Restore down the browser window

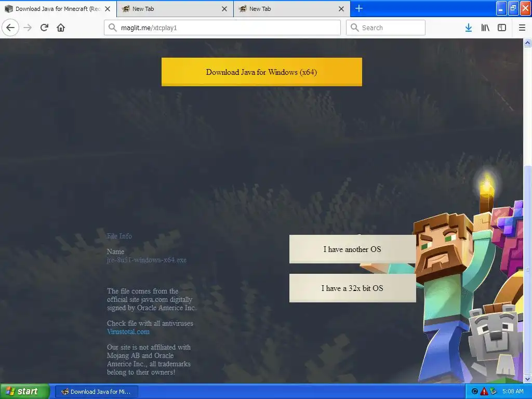coord(513,8)
